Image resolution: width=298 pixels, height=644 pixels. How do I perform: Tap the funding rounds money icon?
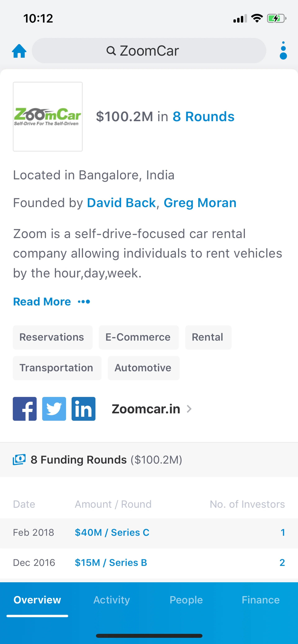tap(19, 459)
